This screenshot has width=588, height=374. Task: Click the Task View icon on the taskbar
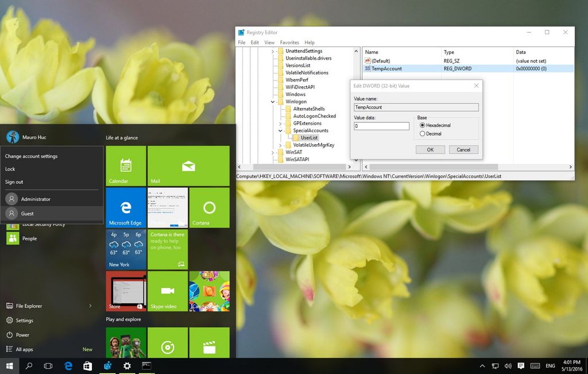tap(48, 366)
